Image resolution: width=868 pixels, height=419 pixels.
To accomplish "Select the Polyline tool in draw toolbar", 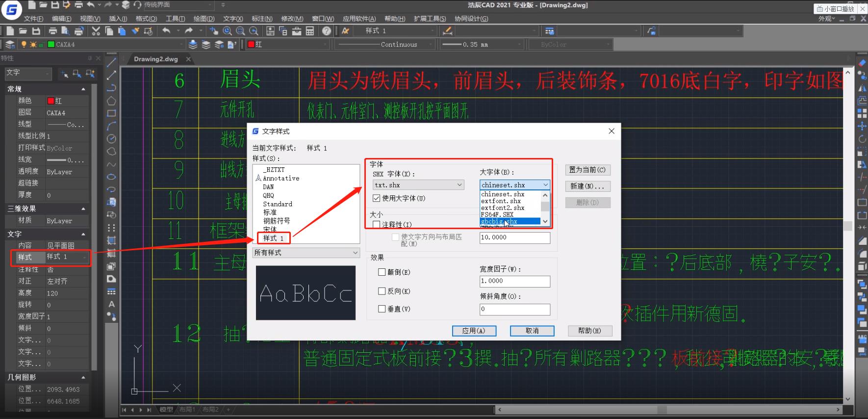I will (111, 88).
